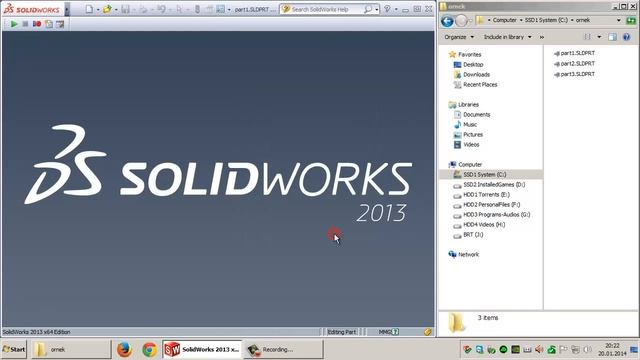Click the Print icon in SolidWorks toolbar
Screen dimensions: 640x360
[143, 9]
